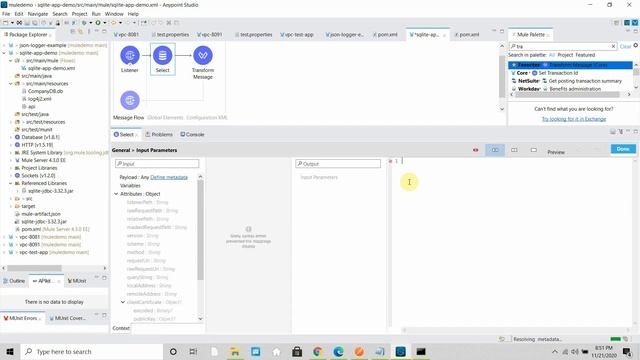Click the Debug toolbar icon
This screenshot has height=360, width=640.
[x=84, y=23]
